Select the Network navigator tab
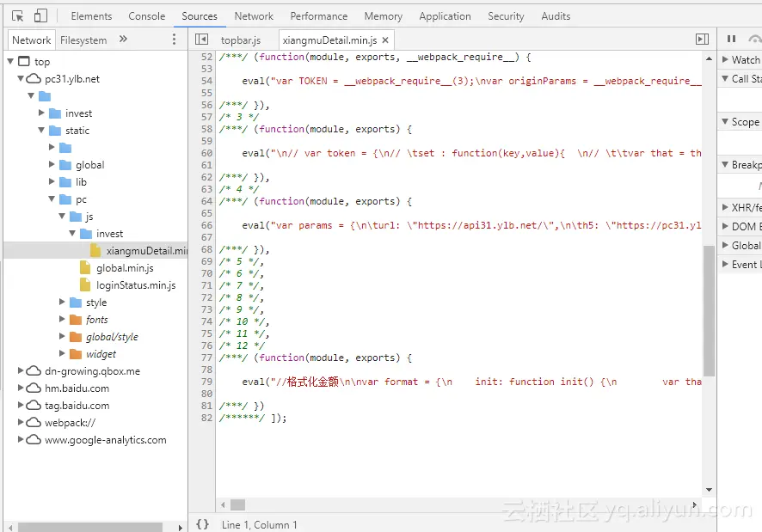 [x=31, y=40]
